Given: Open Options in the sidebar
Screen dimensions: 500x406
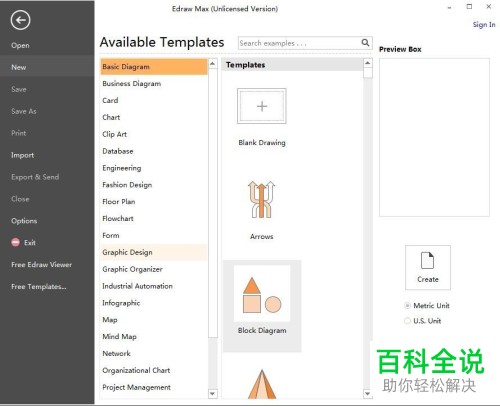Looking at the screenshot, I should pos(24,221).
